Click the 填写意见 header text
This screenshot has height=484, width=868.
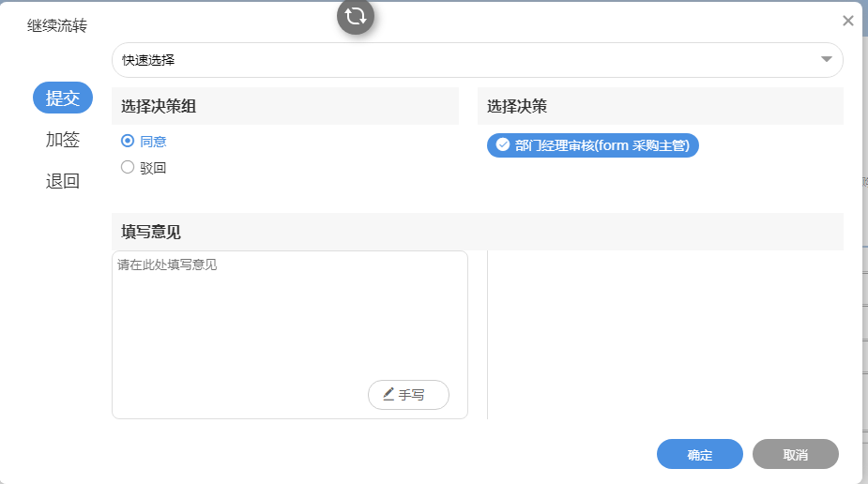click(x=151, y=232)
